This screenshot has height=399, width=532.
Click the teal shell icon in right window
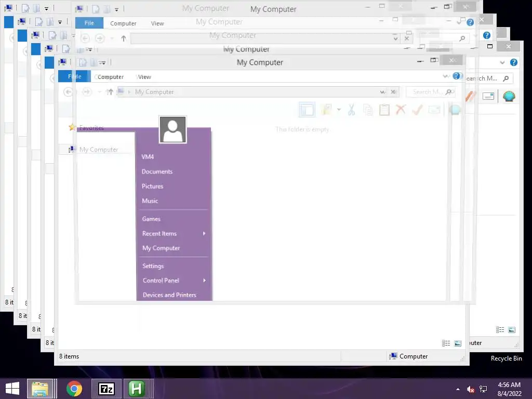(x=509, y=96)
